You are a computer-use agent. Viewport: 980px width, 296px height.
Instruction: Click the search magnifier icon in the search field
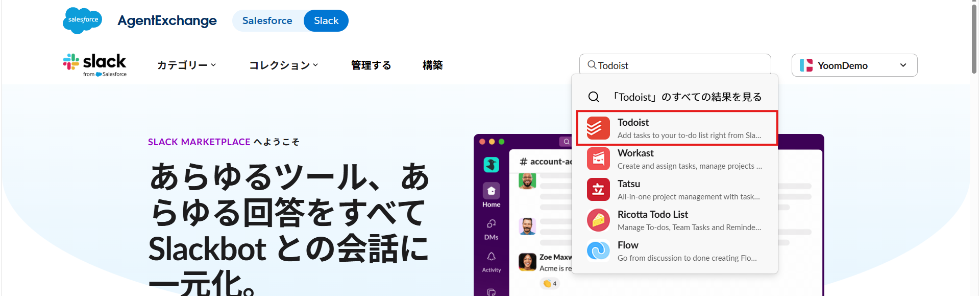pos(592,65)
